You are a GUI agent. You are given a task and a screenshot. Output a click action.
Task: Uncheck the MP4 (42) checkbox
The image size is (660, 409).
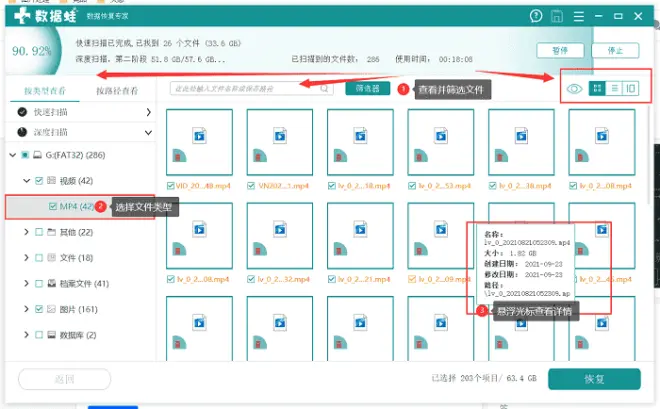point(52,206)
